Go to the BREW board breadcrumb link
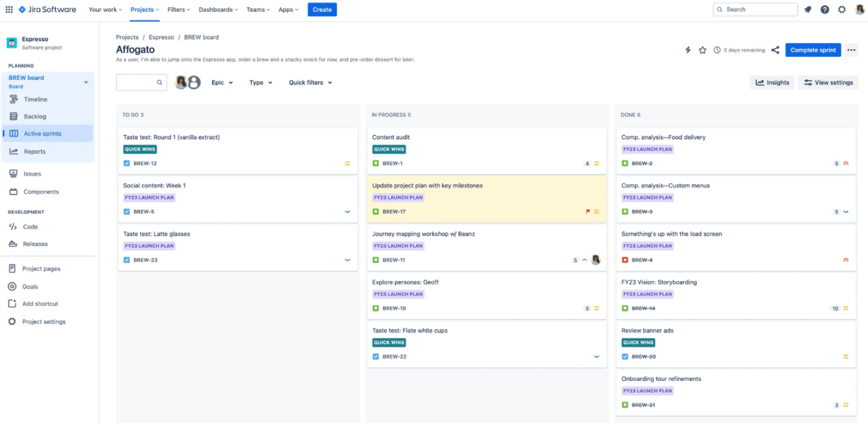This screenshot has height=423, width=868. [x=201, y=37]
